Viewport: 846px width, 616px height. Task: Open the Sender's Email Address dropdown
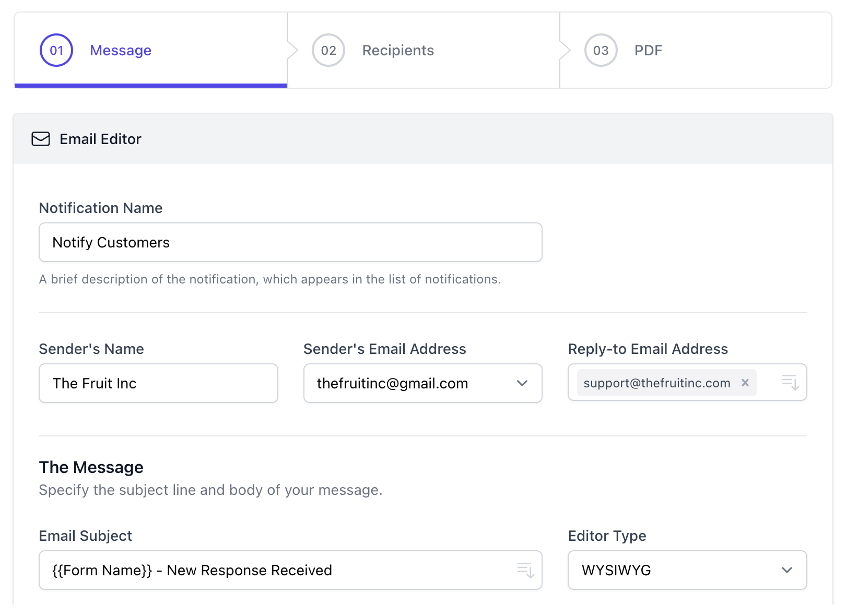[x=522, y=383]
